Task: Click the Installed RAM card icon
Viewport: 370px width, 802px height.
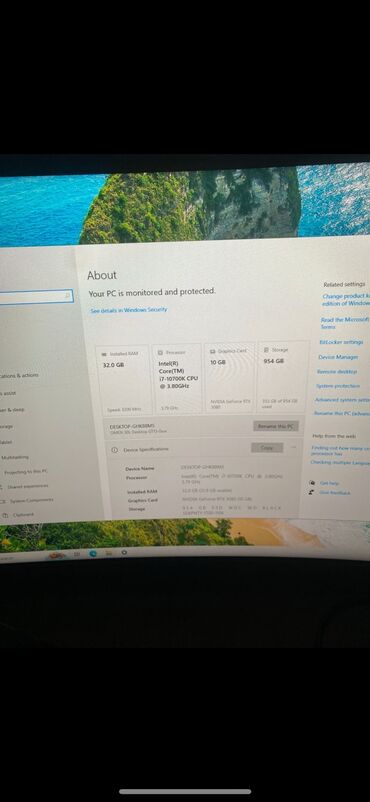Action: click(105, 353)
